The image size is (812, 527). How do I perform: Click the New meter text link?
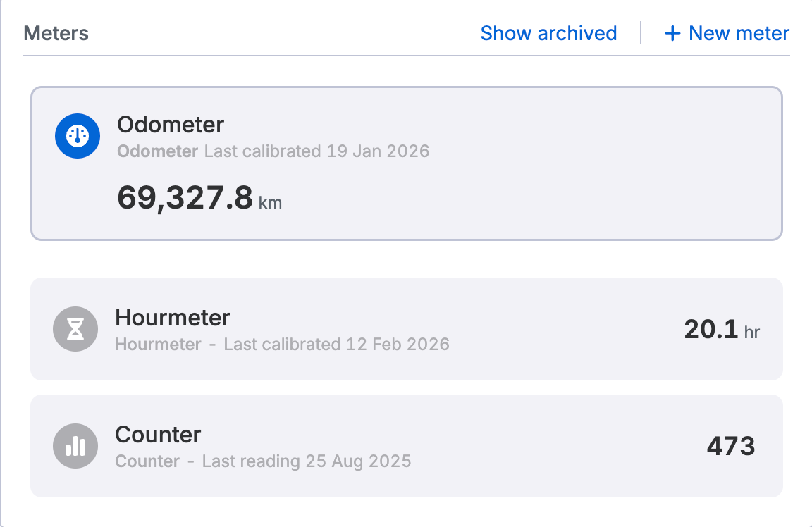pyautogui.click(x=739, y=33)
